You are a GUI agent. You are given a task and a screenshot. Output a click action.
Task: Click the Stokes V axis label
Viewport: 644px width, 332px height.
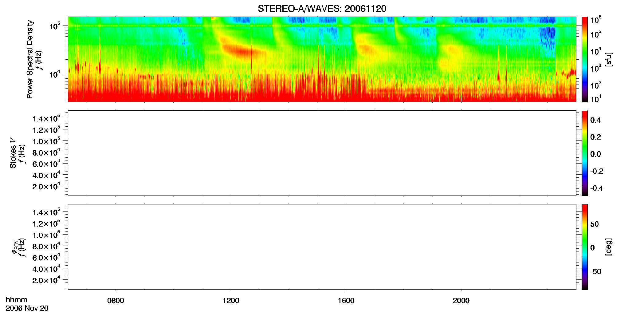tap(13, 153)
